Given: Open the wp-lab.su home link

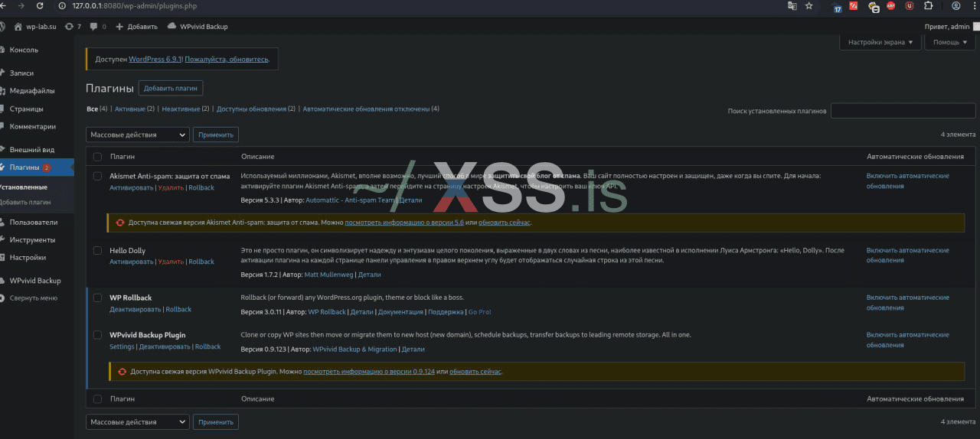Looking at the screenshot, I should click(35, 26).
